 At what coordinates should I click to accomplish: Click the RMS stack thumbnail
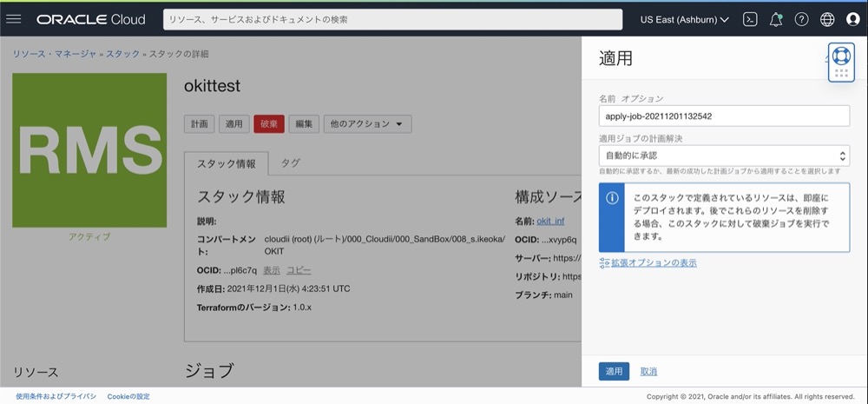[89, 150]
